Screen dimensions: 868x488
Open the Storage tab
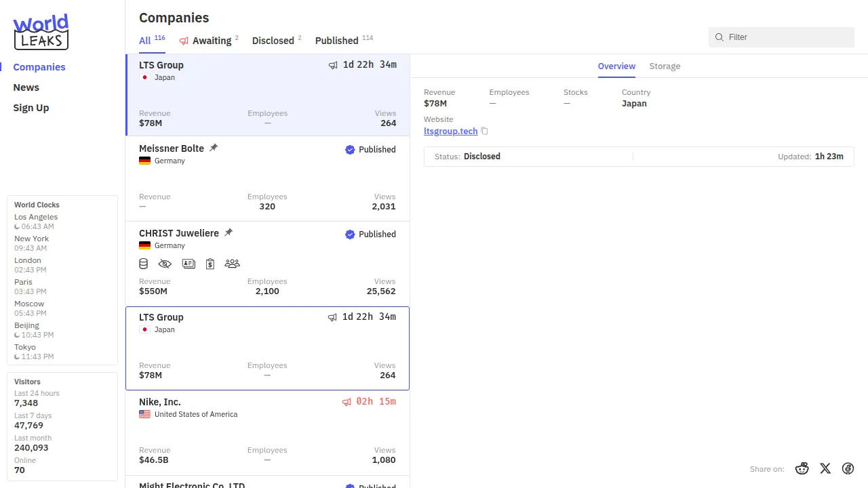[x=665, y=66]
